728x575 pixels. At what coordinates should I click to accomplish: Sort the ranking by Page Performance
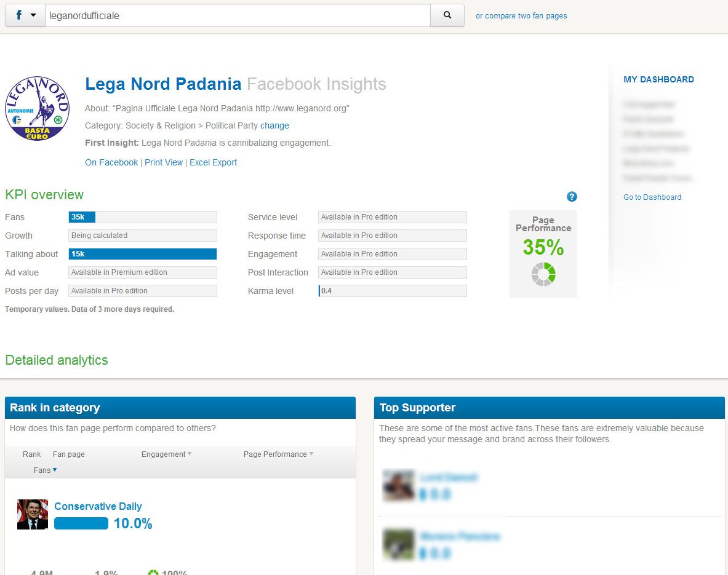tap(278, 454)
